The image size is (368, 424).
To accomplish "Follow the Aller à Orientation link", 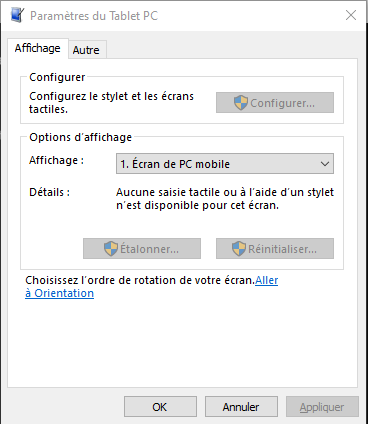I will pyautogui.click(x=152, y=287).
